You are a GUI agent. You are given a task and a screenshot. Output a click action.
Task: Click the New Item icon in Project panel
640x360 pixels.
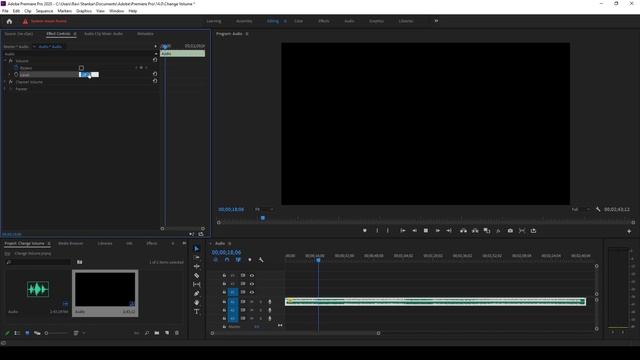pyautogui.click(x=167, y=333)
